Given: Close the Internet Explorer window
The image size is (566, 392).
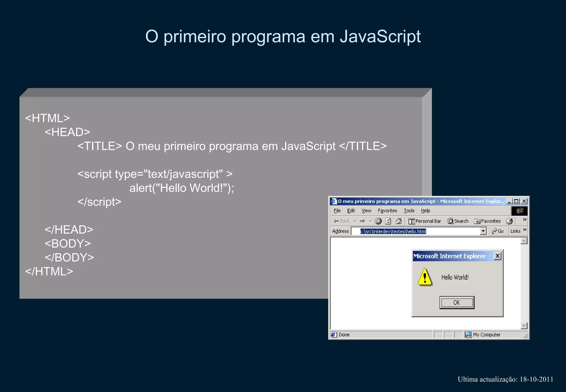Looking at the screenshot, I should pyautogui.click(x=524, y=201).
